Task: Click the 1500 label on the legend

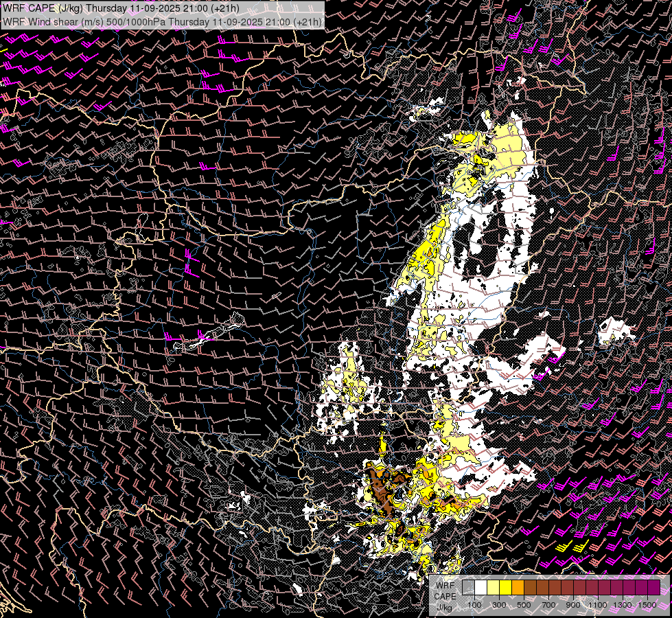Action: (x=647, y=605)
